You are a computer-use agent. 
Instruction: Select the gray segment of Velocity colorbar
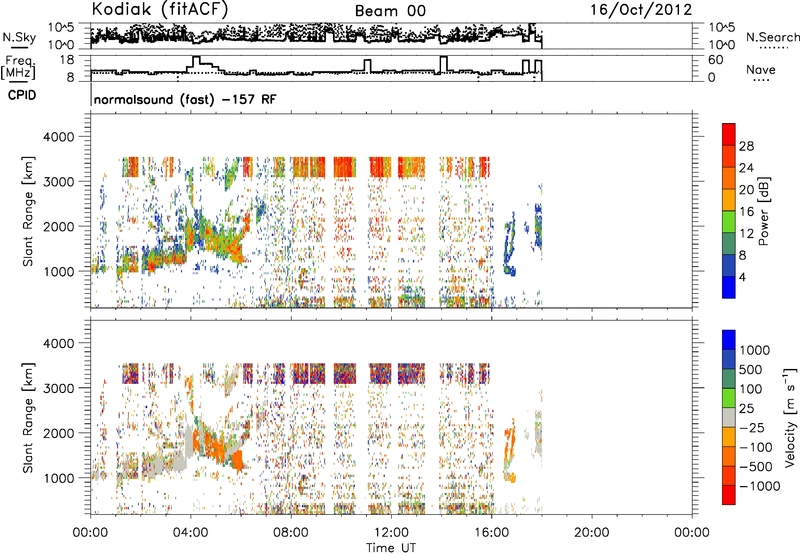[x=729, y=417]
